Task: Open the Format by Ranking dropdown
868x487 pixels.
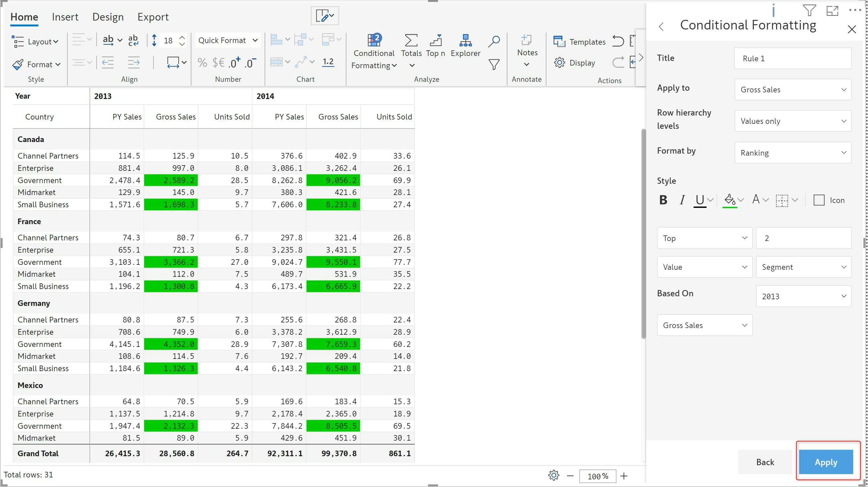Action: (793, 153)
